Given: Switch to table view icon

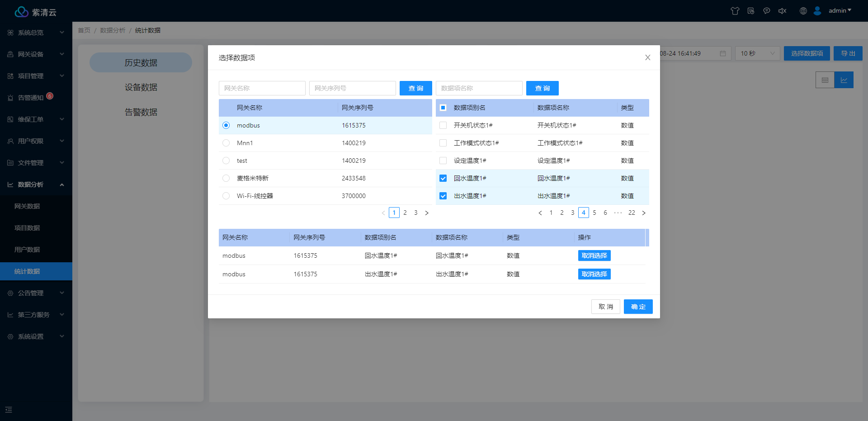Looking at the screenshot, I should [x=825, y=80].
